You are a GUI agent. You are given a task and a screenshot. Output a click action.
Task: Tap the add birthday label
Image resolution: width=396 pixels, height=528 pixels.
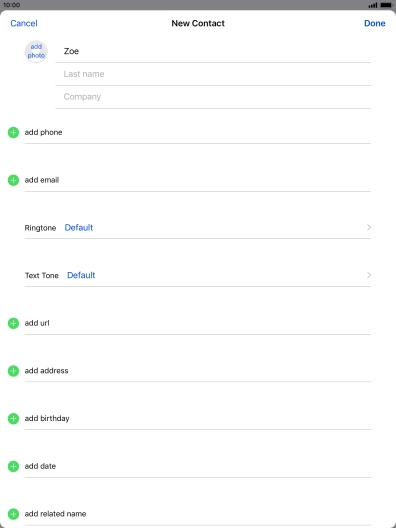pyautogui.click(x=47, y=419)
